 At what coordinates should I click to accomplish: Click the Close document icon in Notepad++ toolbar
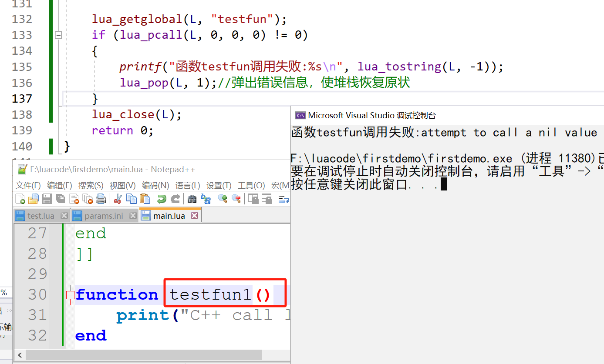(74, 199)
